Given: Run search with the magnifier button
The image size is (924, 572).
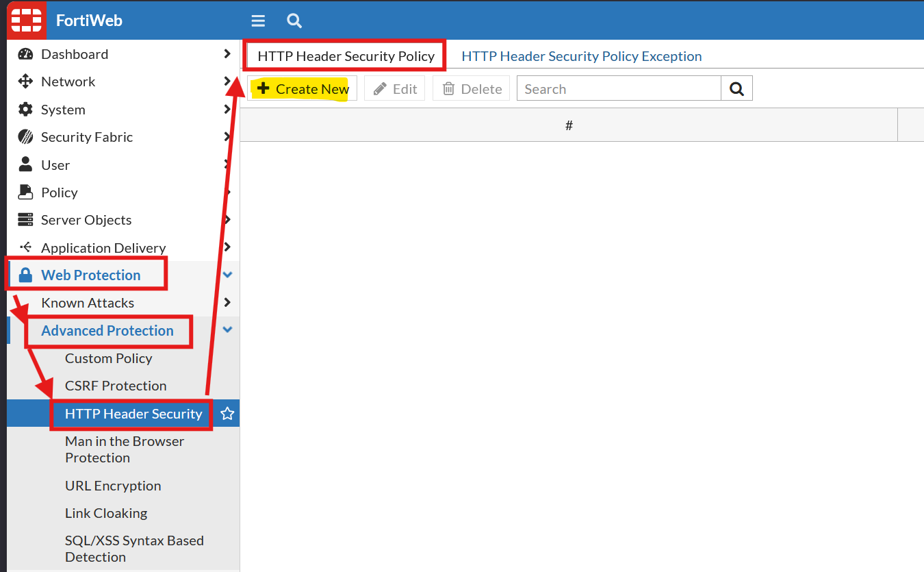Looking at the screenshot, I should coord(736,89).
